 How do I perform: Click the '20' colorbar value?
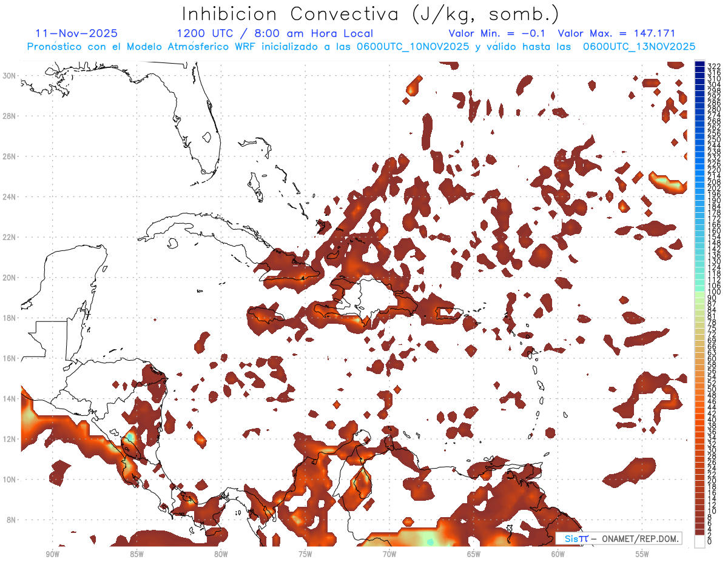tap(712, 481)
